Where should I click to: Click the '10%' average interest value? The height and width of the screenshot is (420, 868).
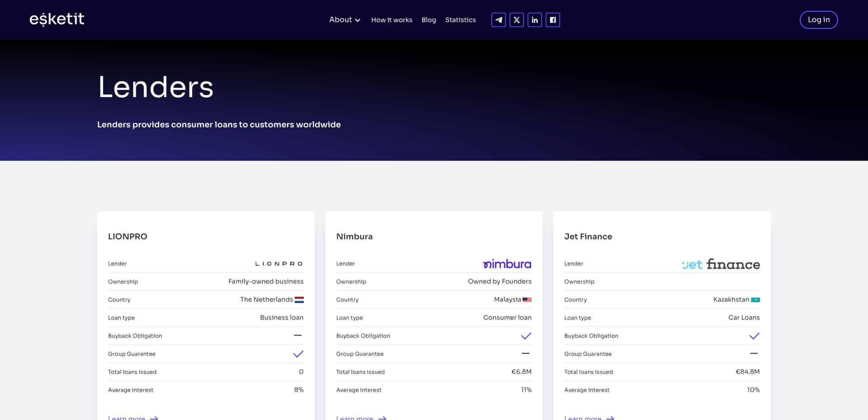click(x=753, y=390)
